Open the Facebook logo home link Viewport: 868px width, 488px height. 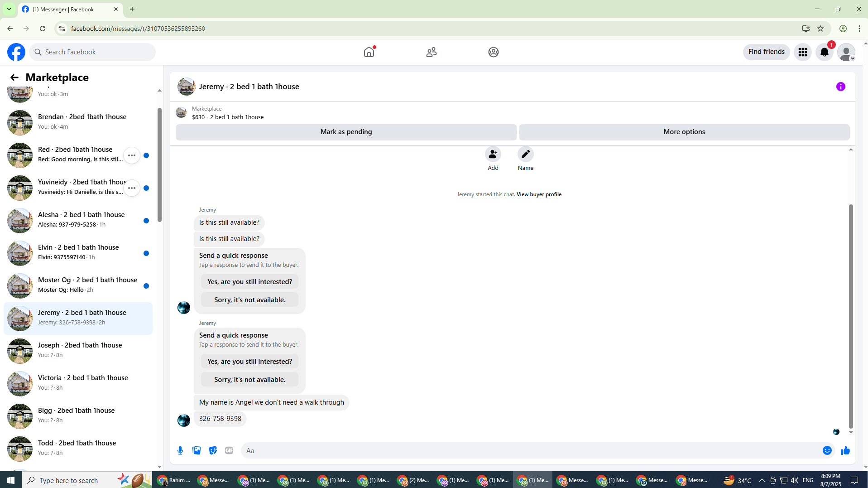click(16, 52)
